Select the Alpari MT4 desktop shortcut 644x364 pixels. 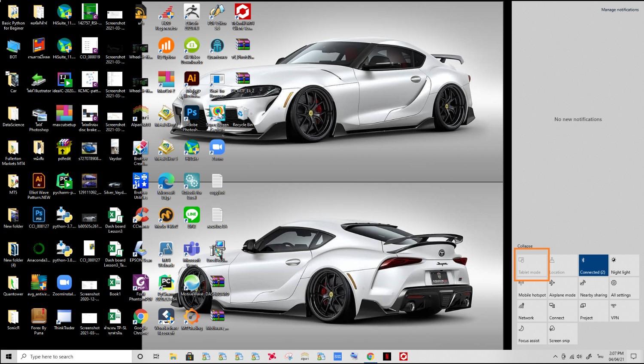point(141,116)
